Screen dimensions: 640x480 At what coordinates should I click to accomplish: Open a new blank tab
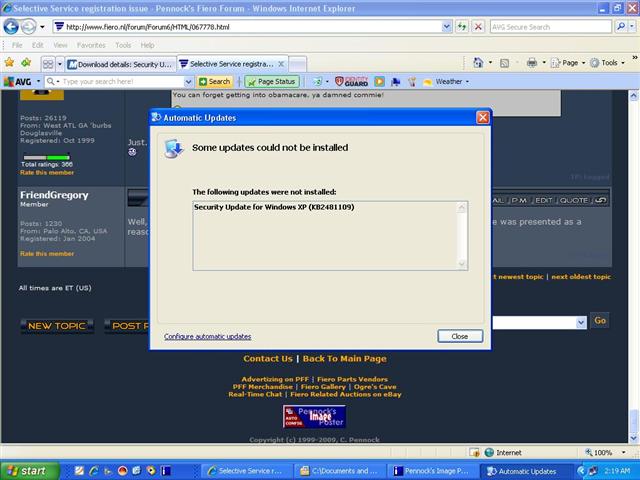click(298, 64)
